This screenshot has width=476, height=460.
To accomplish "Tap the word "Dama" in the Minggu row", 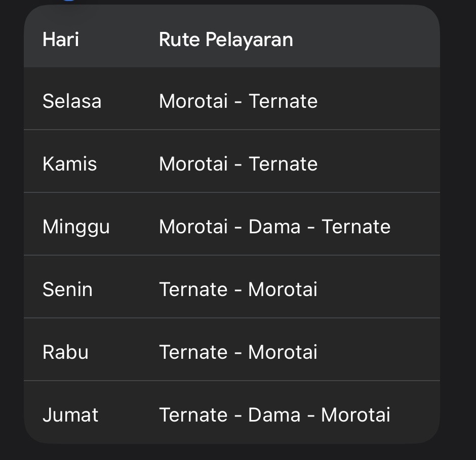I will click(274, 227).
